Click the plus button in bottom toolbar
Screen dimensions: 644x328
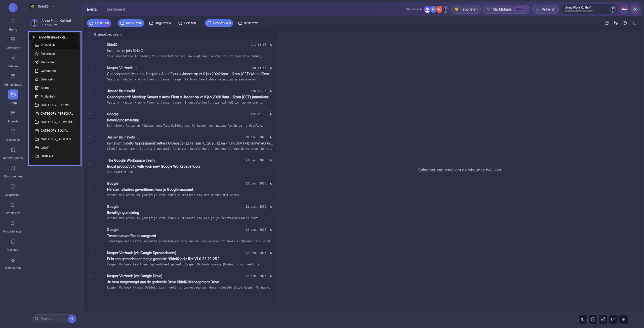[623, 319]
